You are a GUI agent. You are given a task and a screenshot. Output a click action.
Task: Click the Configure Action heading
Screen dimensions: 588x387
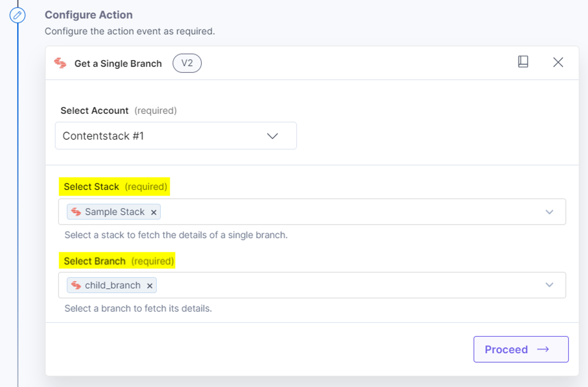89,15
